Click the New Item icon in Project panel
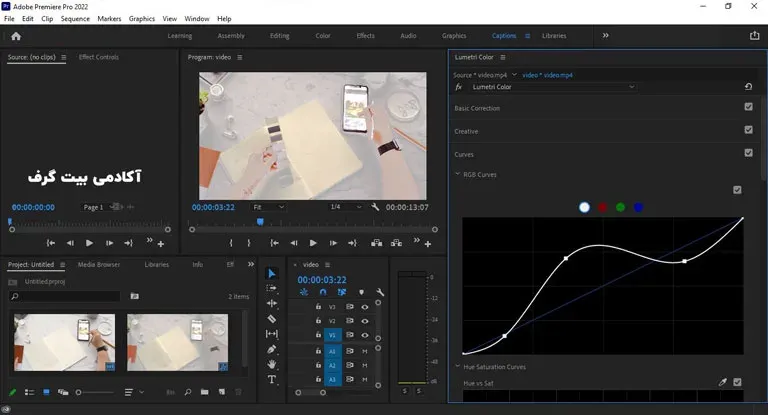 (222, 392)
